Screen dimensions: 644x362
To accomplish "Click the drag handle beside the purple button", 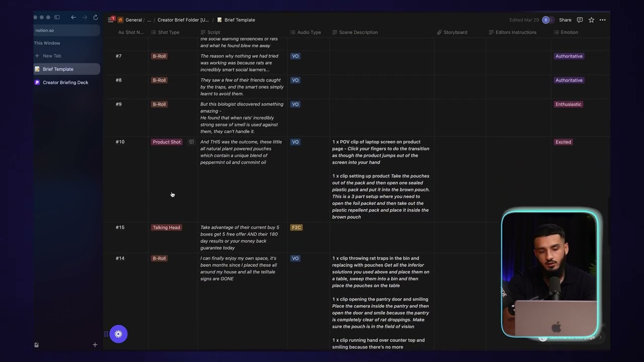I will point(106,334).
